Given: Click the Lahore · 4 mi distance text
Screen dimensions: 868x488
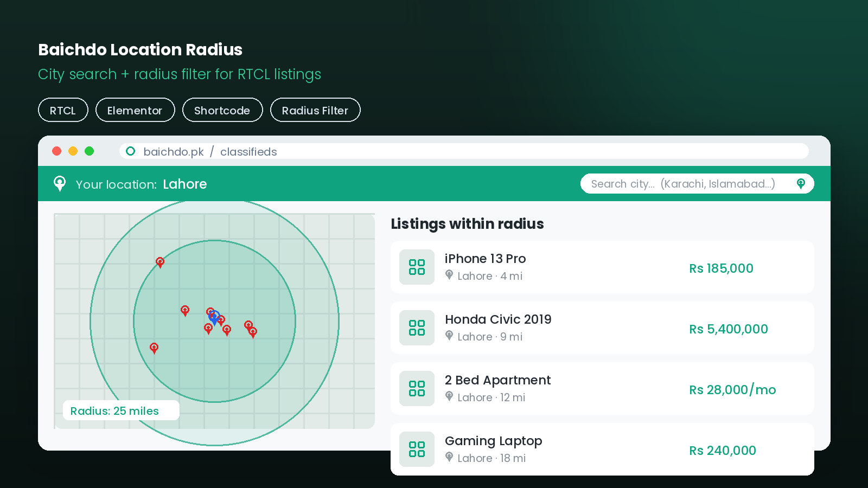Looking at the screenshot, I should [x=490, y=276].
